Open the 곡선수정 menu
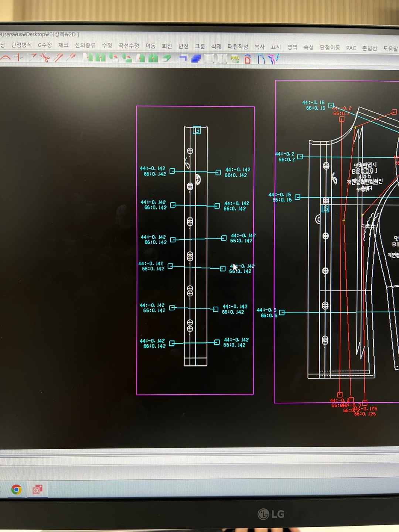Screen dimensions: 399x532 (129, 46)
